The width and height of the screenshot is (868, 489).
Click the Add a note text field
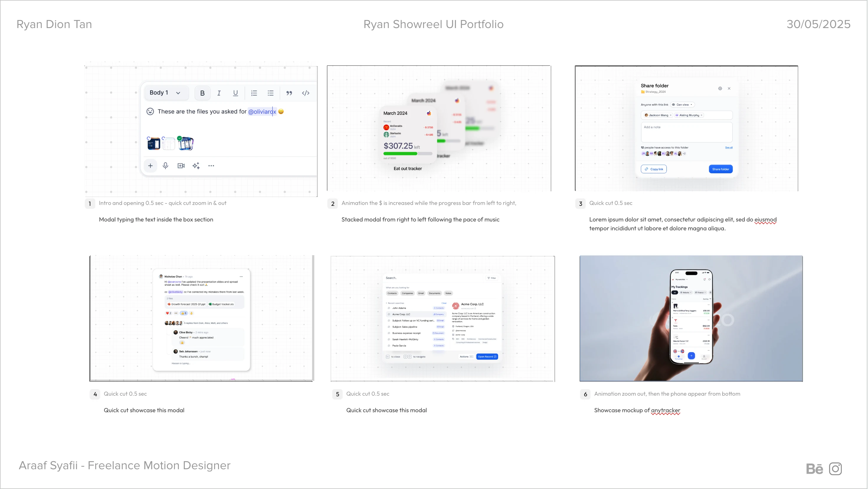pos(687,132)
